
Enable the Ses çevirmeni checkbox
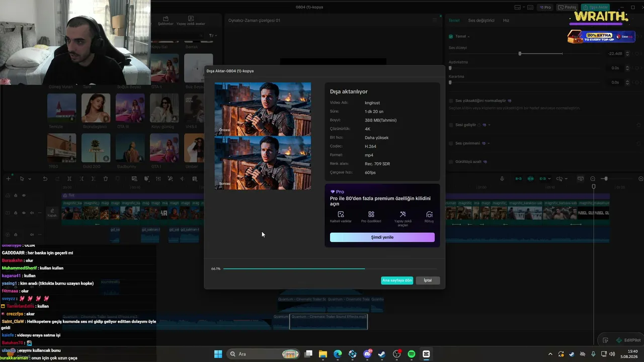coord(451,143)
